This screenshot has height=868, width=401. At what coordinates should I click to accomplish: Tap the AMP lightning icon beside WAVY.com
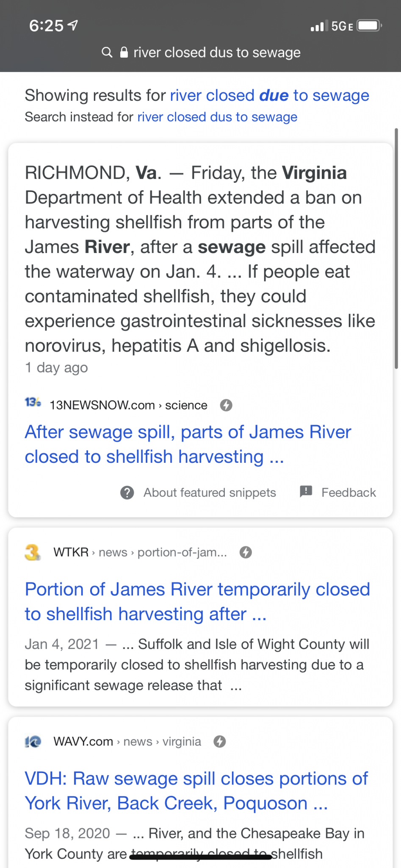point(219,741)
